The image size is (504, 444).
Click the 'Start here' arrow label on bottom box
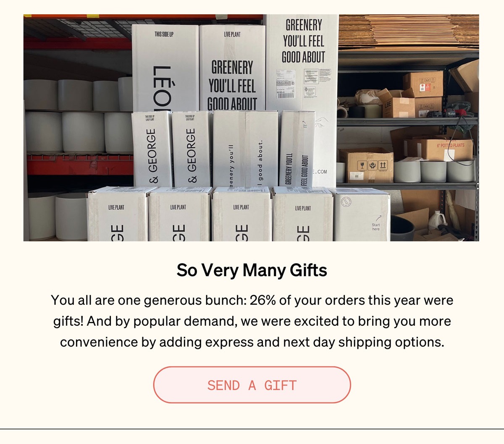point(376,223)
